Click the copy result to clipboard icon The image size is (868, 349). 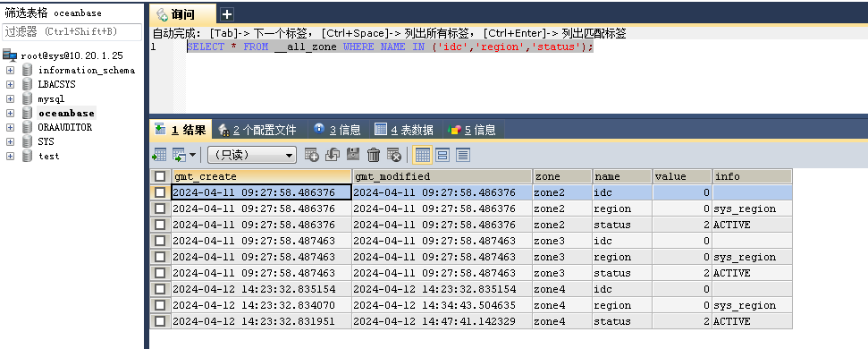(179, 155)
